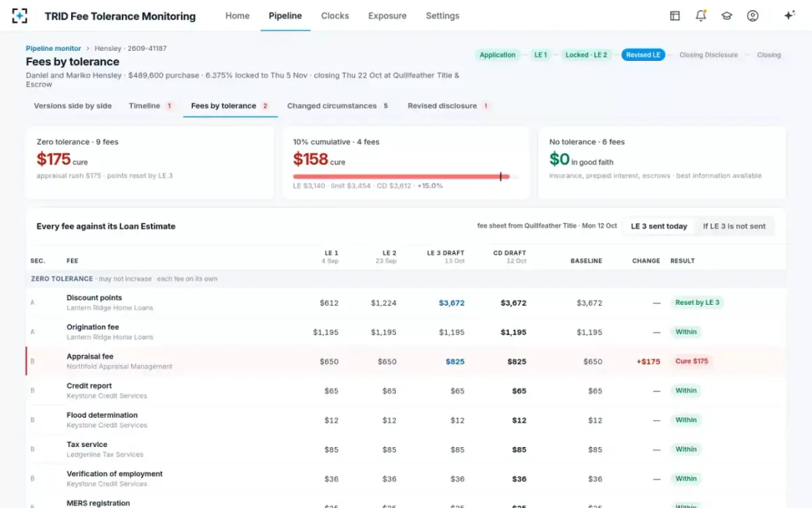The height and width of the screenshot is (508, 812).
Task: Click the Cure $175 result badge
Action: tap(692, 361)
